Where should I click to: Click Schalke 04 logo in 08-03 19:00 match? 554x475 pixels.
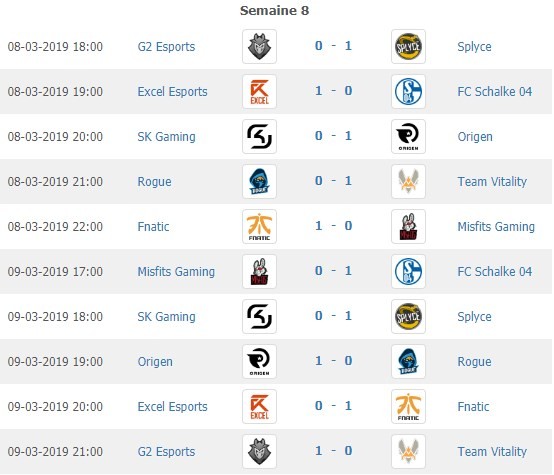click(x=408, y=92)
